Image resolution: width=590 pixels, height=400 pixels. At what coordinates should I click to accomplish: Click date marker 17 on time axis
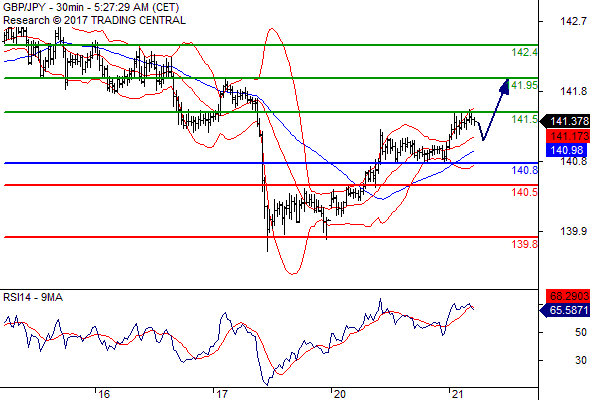pos(222,394)
